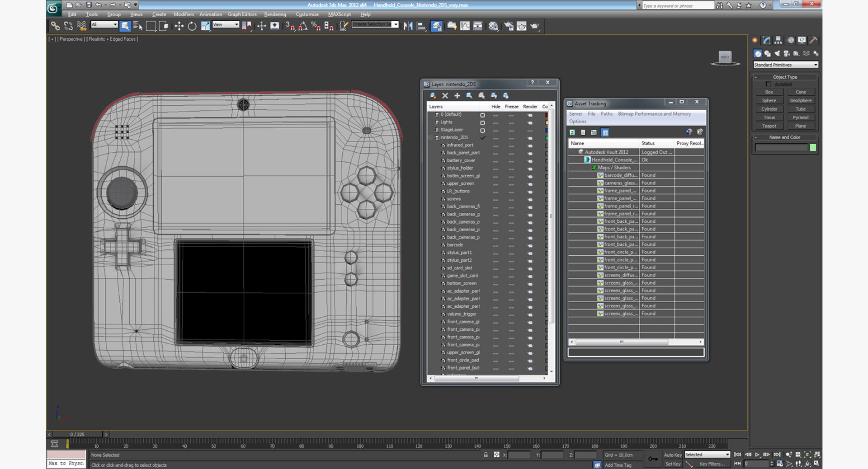Click the Angle Snap toggle icon

pos(302,26)
